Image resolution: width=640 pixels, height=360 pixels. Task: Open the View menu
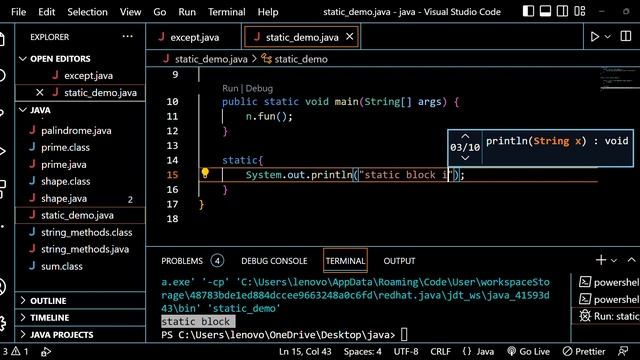click(x=130, y=12)
